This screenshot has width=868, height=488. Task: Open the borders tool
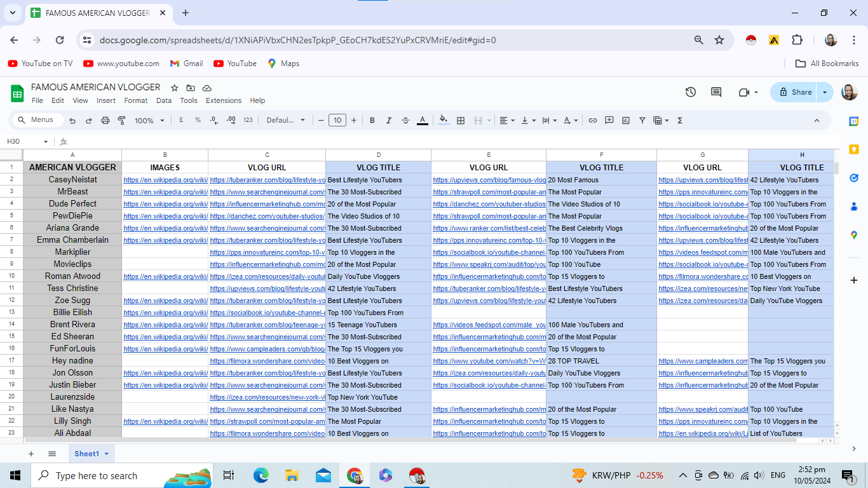(461, 120)
